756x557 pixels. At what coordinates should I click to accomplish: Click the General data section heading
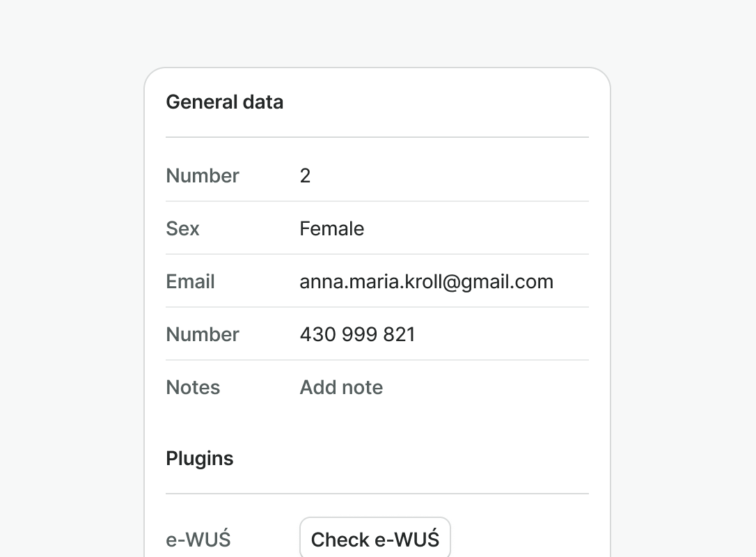[x=224, y=102]
